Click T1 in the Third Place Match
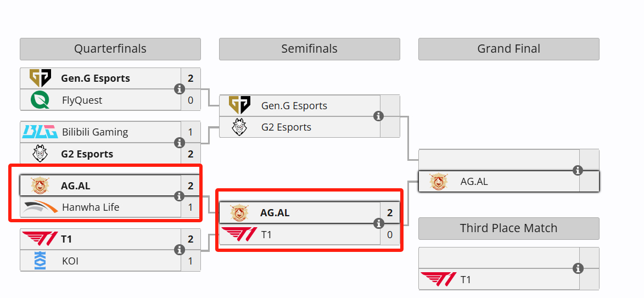The width and height of the screenshot is (644, 298). click(x=466, y=279)
